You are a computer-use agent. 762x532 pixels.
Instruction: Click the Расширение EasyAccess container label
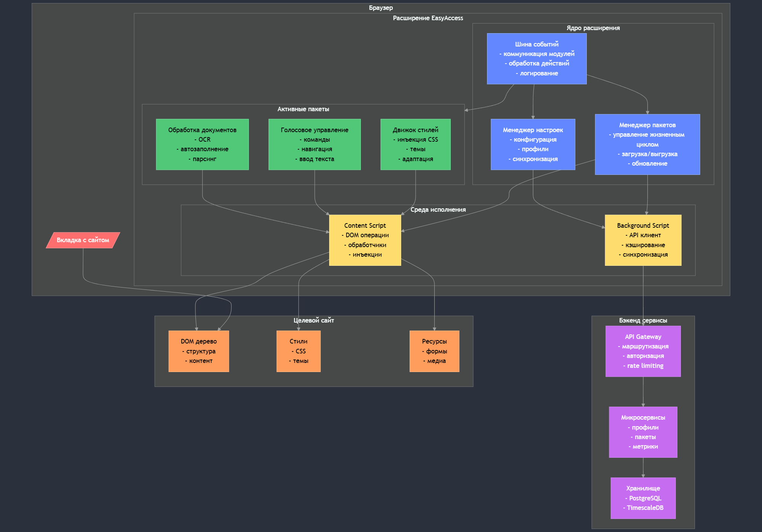(428, 18)
